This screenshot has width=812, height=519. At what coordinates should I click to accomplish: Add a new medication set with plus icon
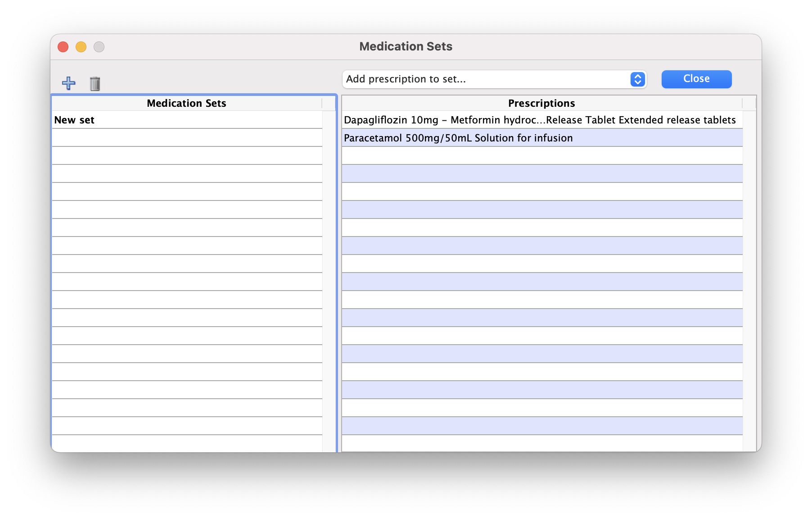[68, 83]
